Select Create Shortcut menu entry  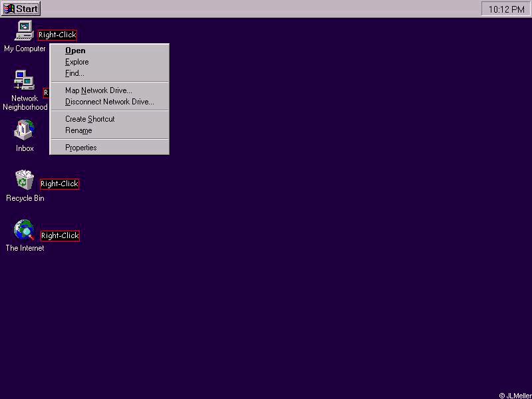[110, 119]
